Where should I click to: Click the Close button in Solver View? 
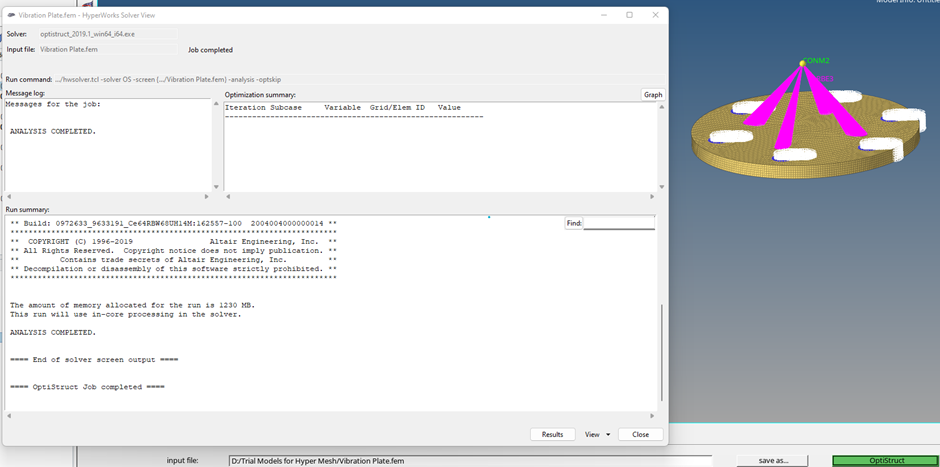[x=640, y=435]
